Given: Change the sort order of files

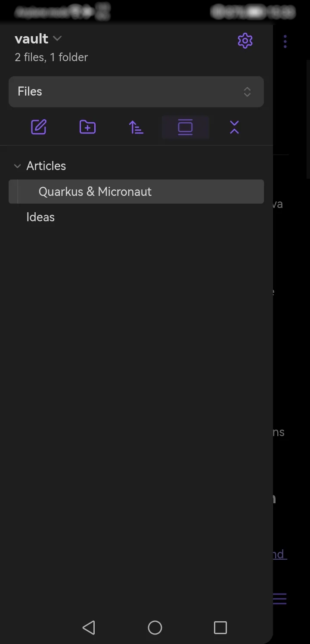Looking at the screenshot, I should pyautogui.click(x=136, y=127).
